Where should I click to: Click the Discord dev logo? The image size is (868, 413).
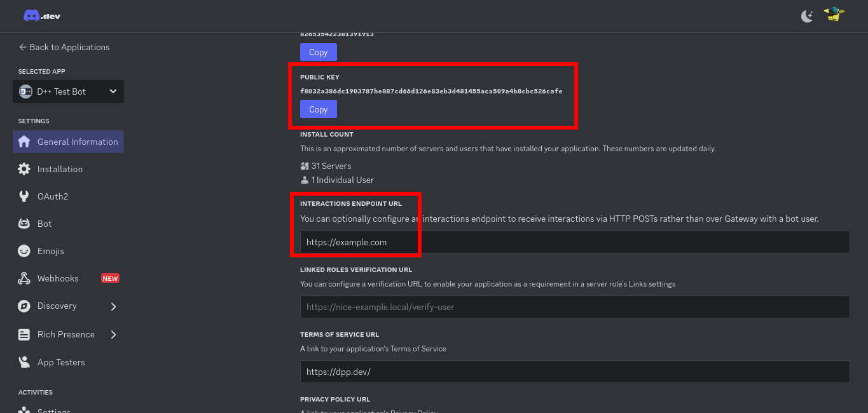(42, 16)
